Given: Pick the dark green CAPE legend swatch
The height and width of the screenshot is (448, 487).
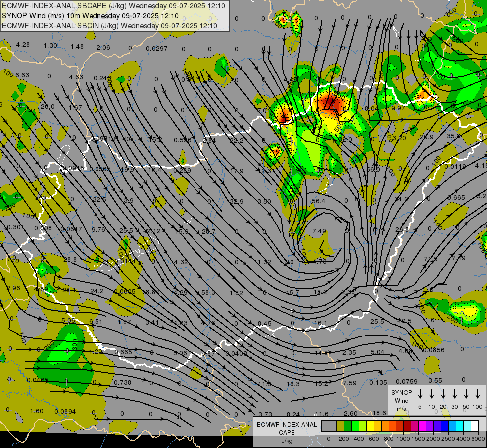Looking at the screenshot, I should coord(348,426).
